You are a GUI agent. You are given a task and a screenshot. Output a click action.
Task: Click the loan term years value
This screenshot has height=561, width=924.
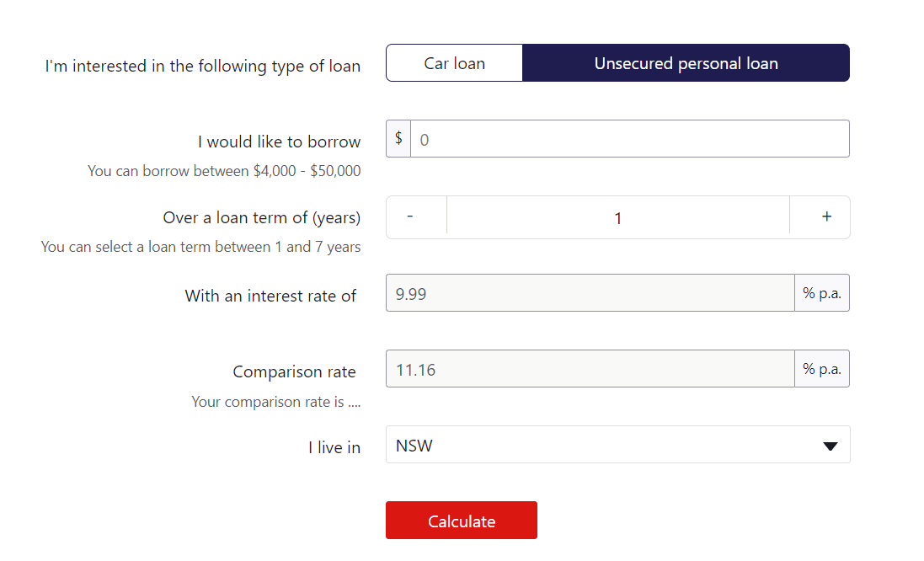click(x=617, y=218)
